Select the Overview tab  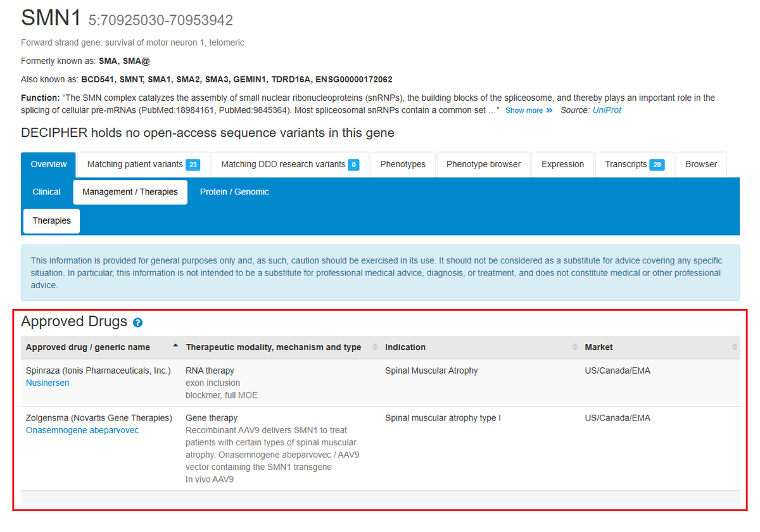(48, 165)
